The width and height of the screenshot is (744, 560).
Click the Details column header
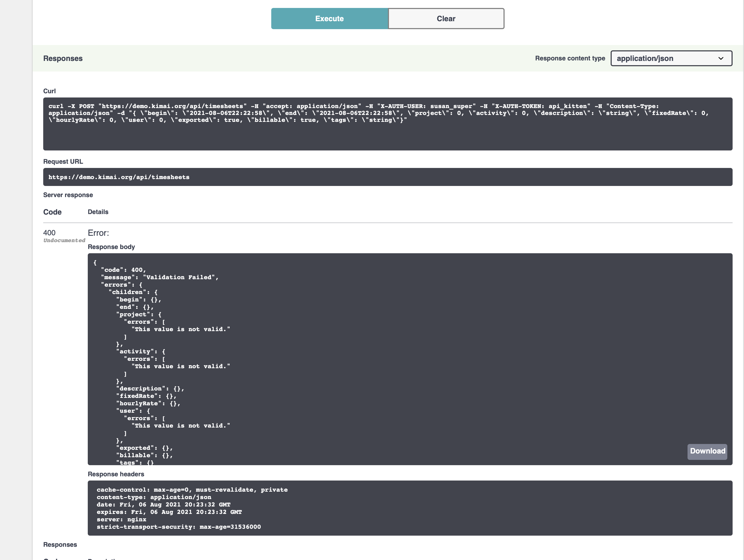pyautogui.click(x=98, y=212)
